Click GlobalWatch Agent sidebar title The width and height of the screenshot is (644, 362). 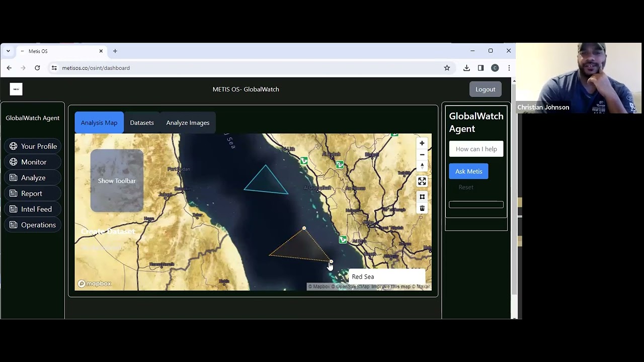pos(33,118)
